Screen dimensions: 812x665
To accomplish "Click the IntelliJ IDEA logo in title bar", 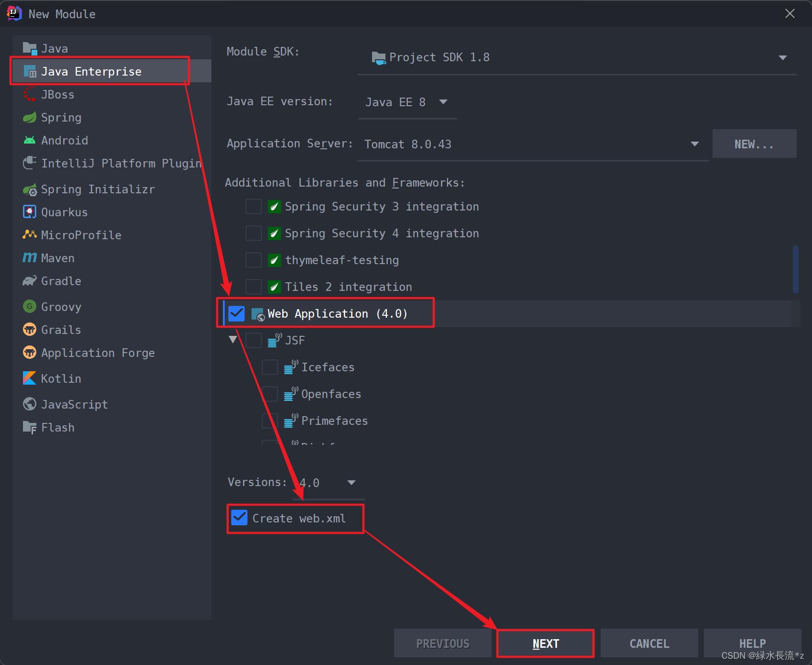I will pyautogui.click(x=14, y=14).
